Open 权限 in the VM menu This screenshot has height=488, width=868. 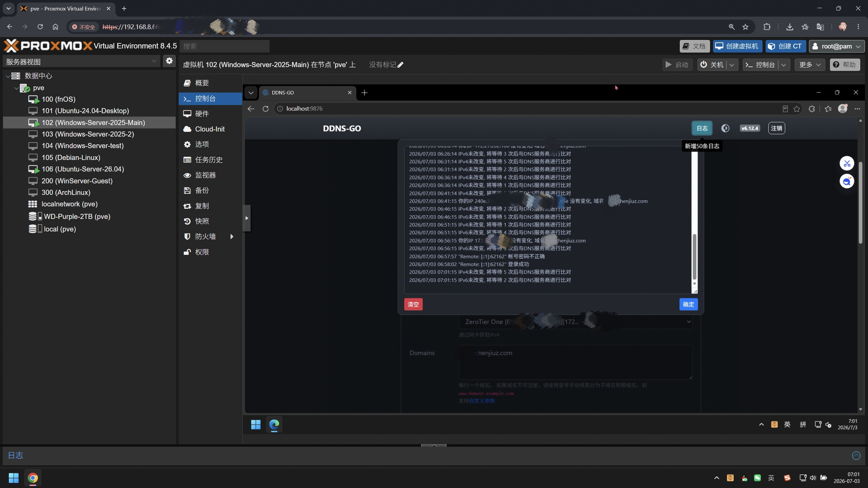(x=210, y=252)
